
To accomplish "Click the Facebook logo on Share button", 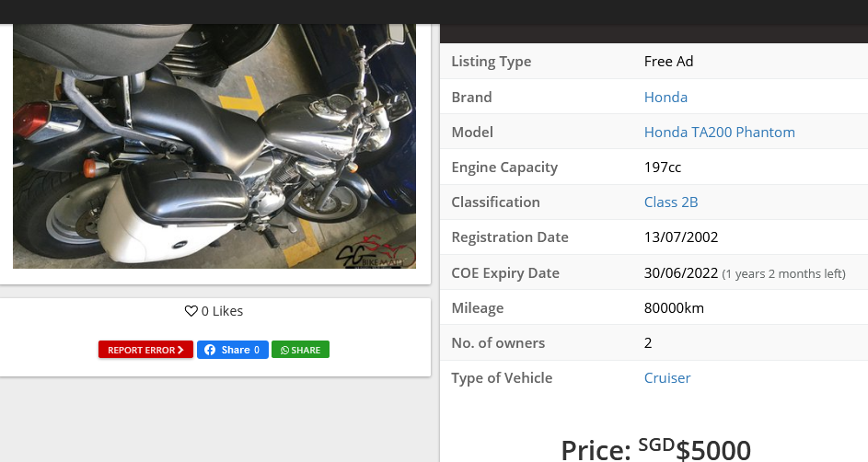I will click(210, 350).
